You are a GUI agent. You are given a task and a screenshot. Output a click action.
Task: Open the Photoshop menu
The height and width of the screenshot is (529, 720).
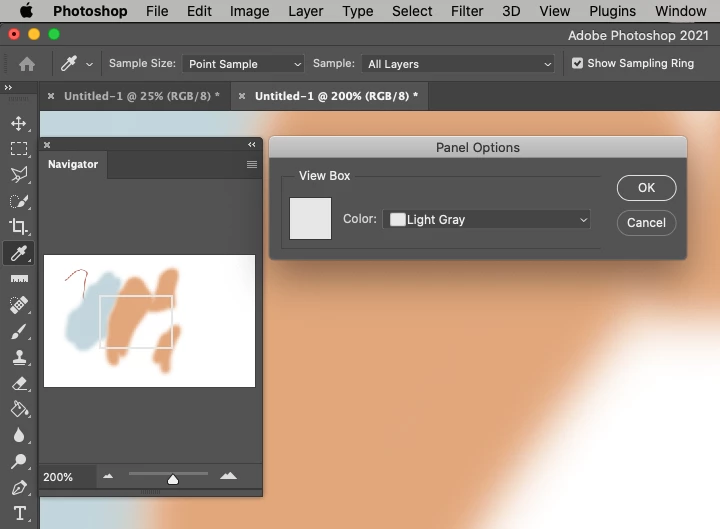coord(90,11)
